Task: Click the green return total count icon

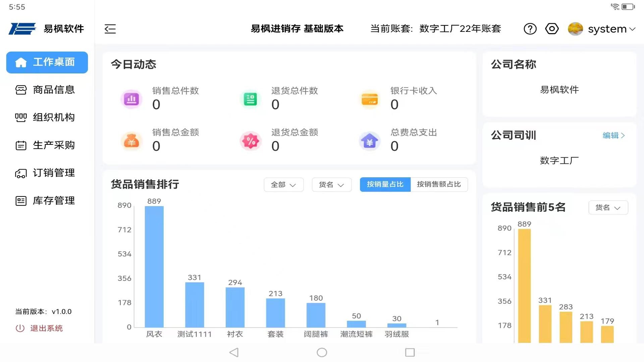Action: pyautogui.click(x=250, y=99)
